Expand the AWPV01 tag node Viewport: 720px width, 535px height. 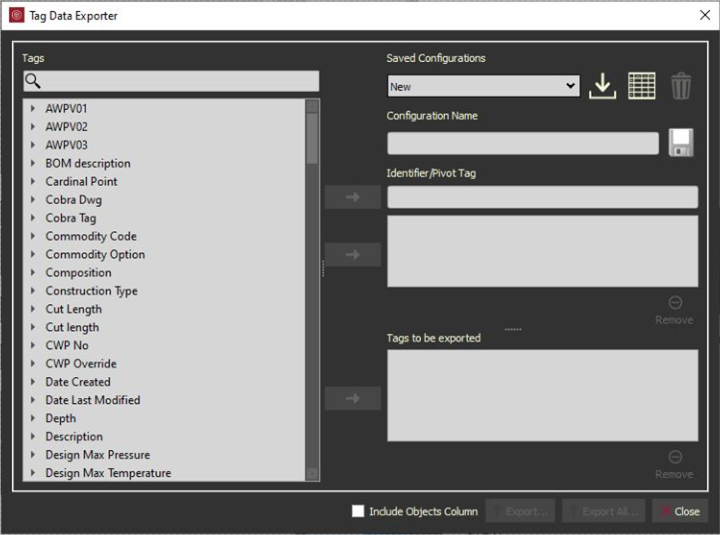33,109
